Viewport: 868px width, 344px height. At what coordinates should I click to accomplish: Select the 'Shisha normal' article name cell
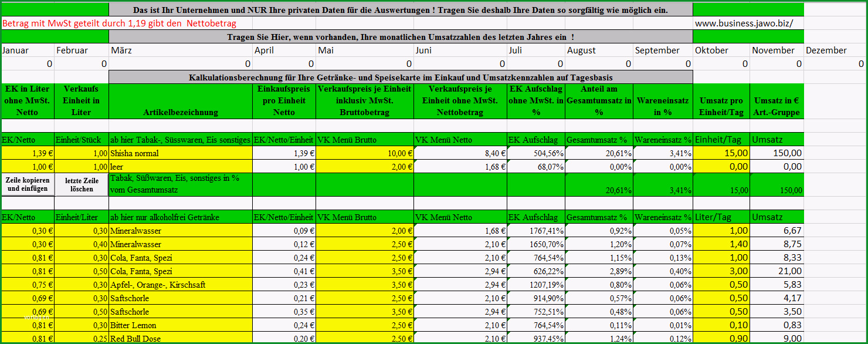(x=181, y=153)
